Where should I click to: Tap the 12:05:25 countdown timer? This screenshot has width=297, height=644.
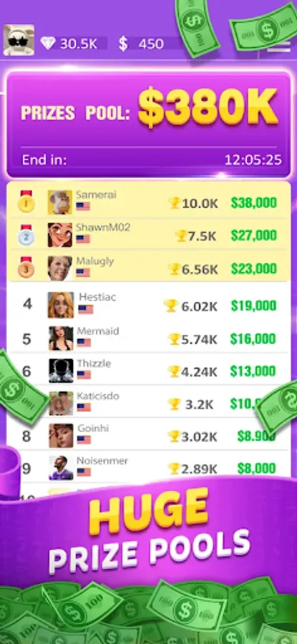point(253,160)
